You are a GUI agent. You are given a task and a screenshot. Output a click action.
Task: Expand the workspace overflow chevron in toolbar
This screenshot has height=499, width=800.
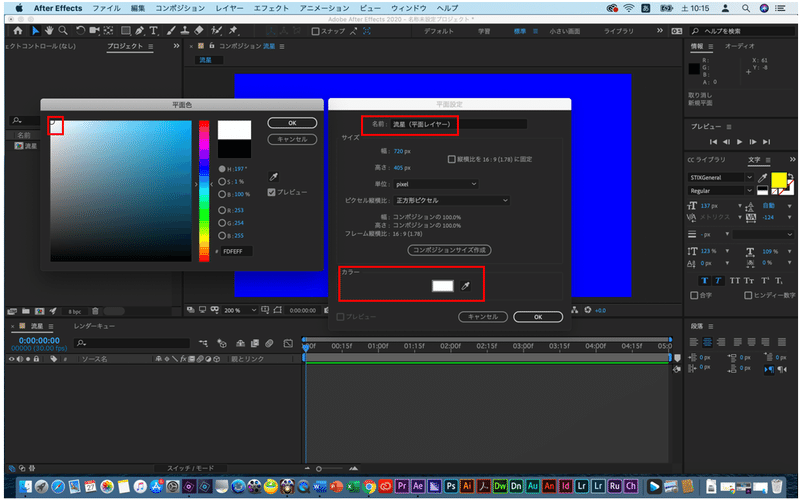point(660,31)
